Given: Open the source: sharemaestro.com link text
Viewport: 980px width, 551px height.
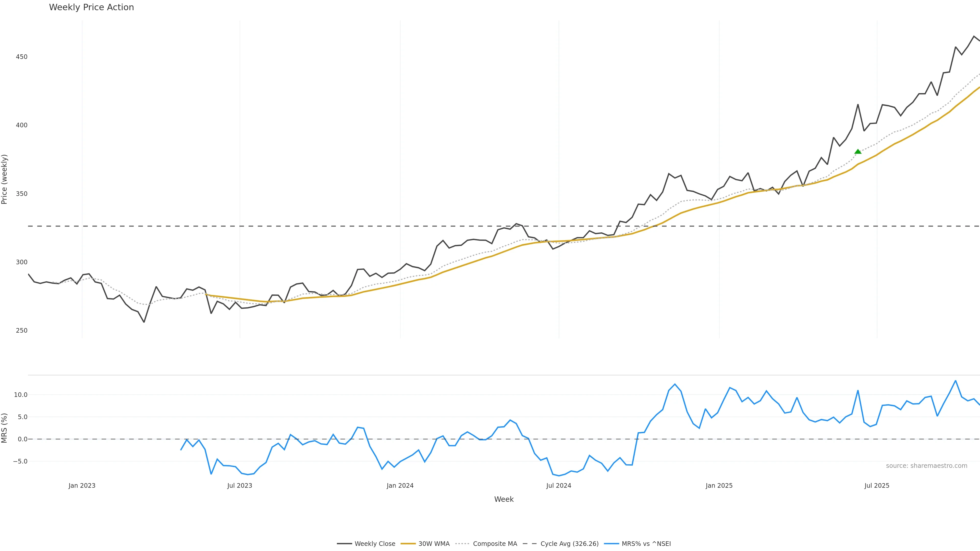Looking at the screenshot, I should 926,466.
